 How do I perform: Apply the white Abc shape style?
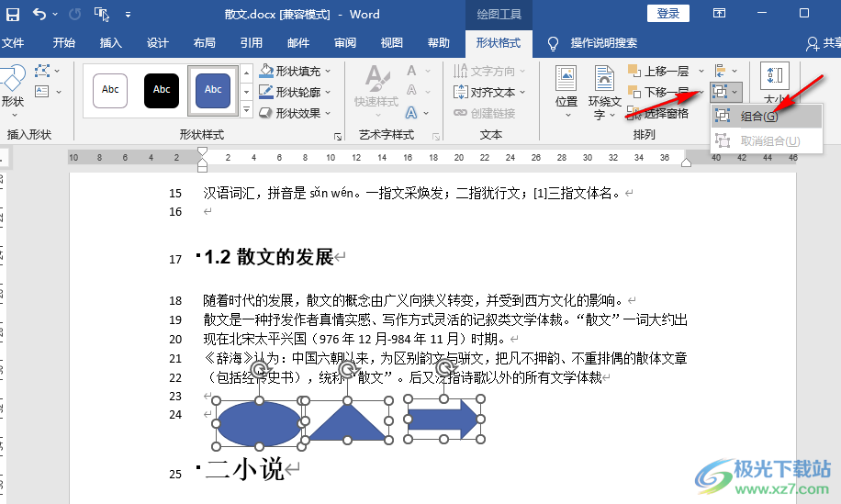pyautogui.click(x=110, y=90)
